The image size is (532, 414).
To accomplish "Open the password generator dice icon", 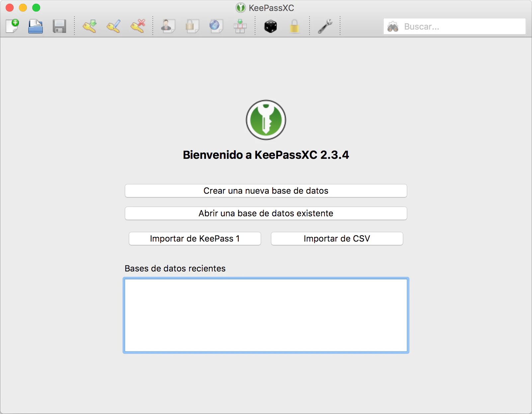I will 270,26.
